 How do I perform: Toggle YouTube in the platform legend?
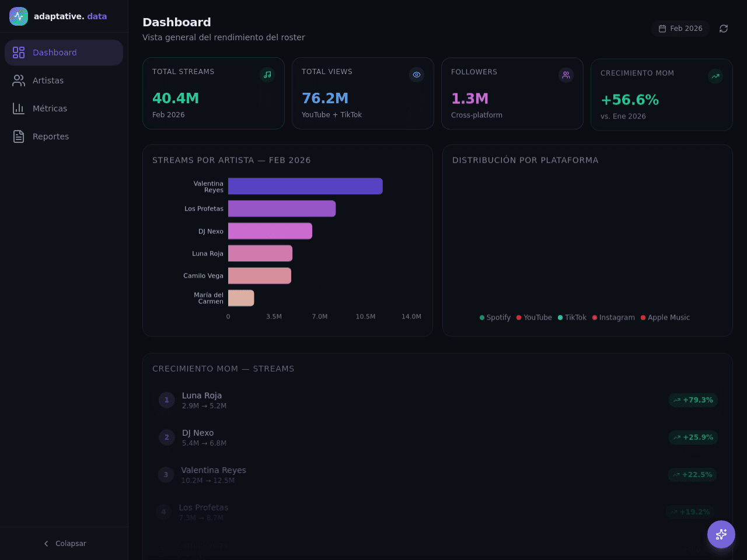point(534,318)
